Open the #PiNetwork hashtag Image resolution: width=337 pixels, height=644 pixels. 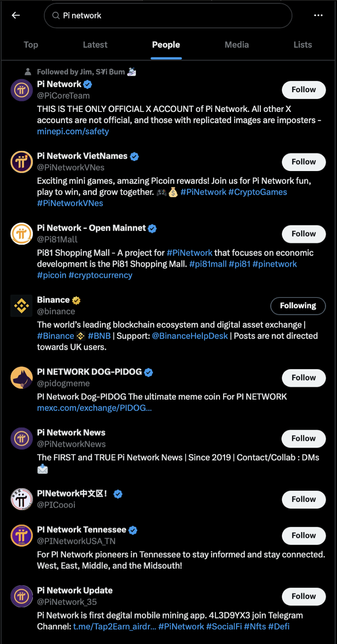point(204,192)
